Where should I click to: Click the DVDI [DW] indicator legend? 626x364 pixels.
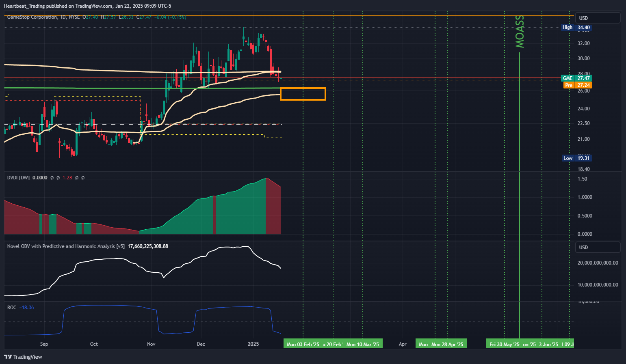18,178
